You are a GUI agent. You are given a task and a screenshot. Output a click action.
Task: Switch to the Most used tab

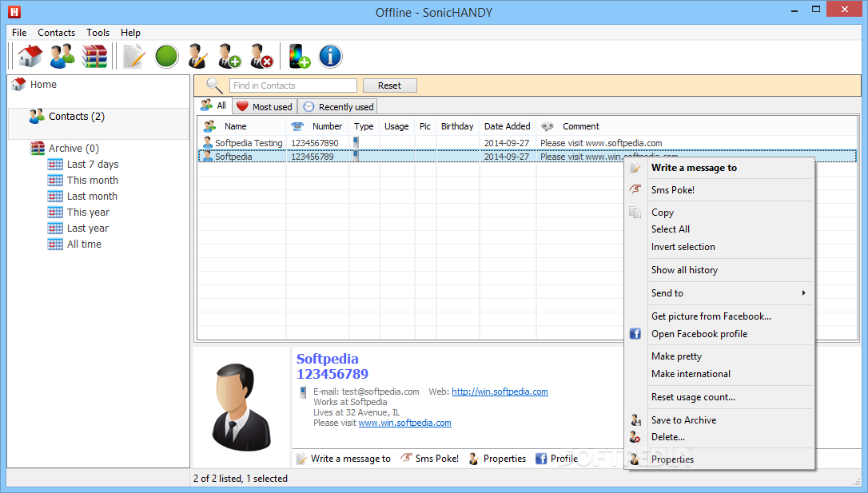point(265,107)
